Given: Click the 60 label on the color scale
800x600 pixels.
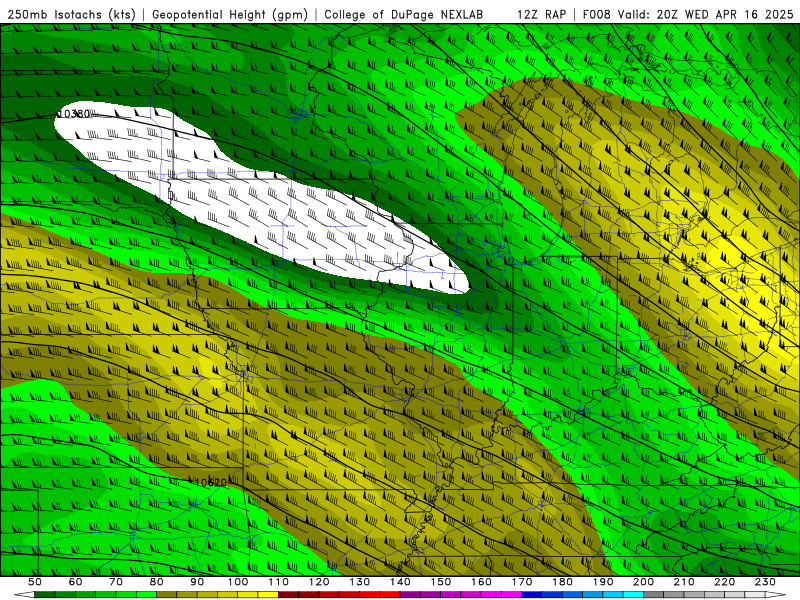Looking at the screenshot, I should [x=75, y=582].
